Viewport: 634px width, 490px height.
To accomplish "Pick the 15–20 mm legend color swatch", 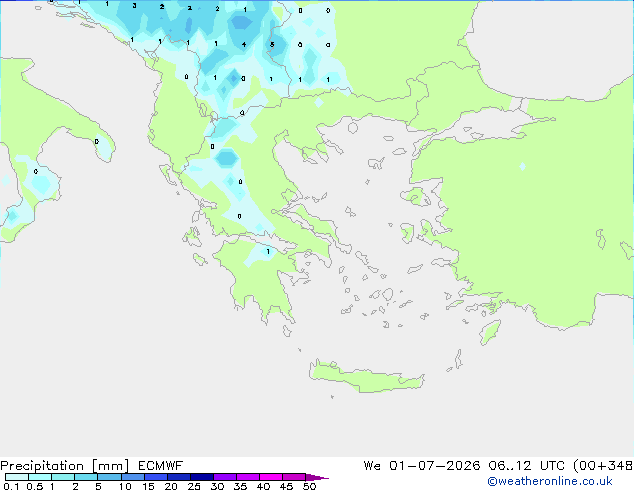I will 156,477.
